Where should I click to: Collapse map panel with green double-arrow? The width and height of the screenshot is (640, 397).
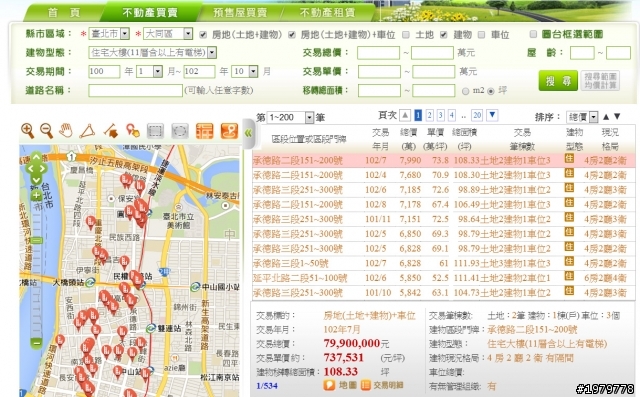249,133
